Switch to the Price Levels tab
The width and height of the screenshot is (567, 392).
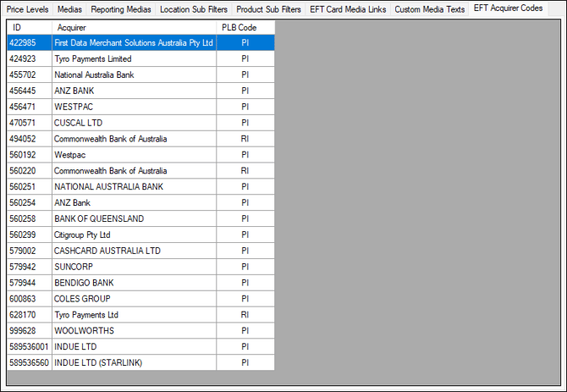(x=27, y=9)
